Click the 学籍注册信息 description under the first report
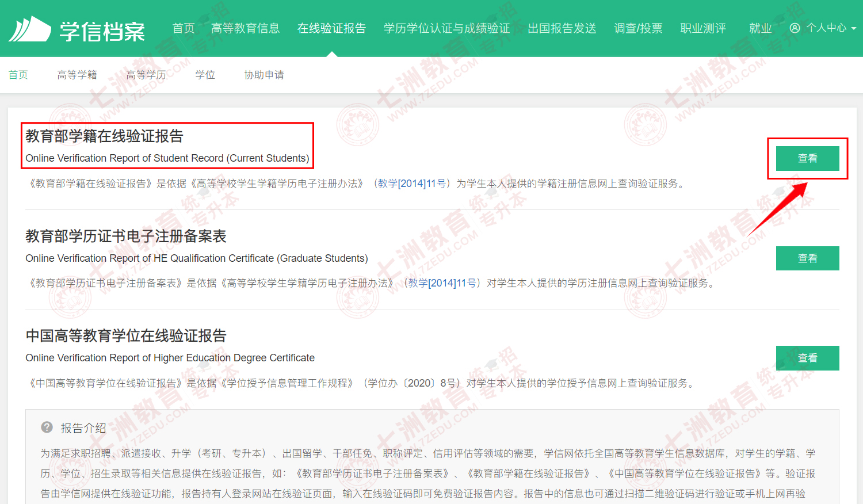Screen dimensions: 863x504 point(357,184)
